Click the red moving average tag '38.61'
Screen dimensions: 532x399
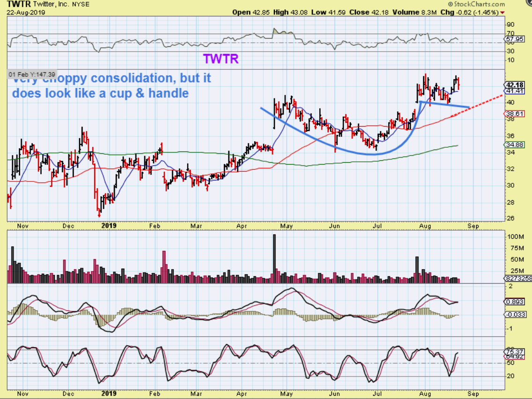pyautogui.click(x=515, y=113)
